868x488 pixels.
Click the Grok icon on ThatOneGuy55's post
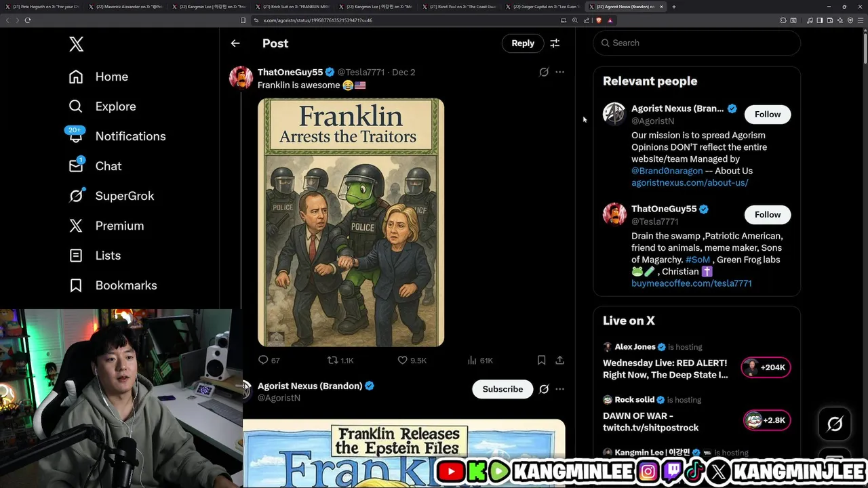coord(544,72)
